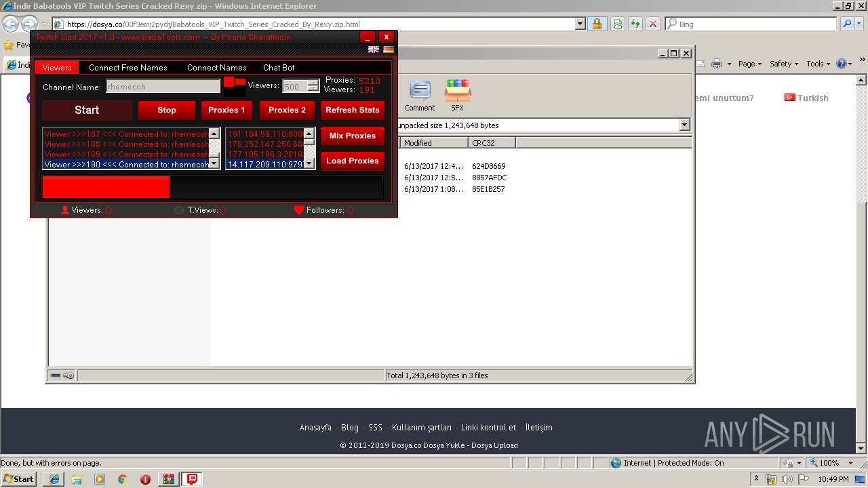Click the T.Views eye icon

(179, 210)
